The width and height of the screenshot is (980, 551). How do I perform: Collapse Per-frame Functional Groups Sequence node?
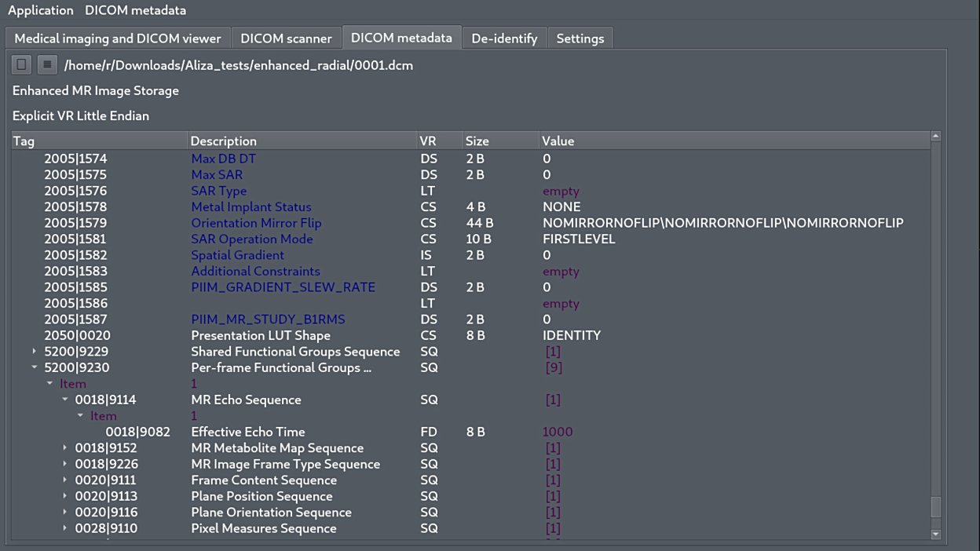(x=35, y=367)
